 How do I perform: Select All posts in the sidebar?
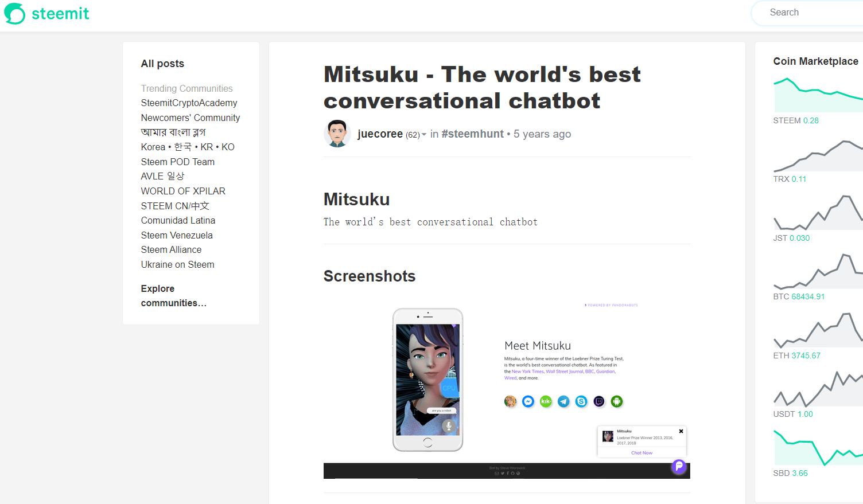[162, 64]
